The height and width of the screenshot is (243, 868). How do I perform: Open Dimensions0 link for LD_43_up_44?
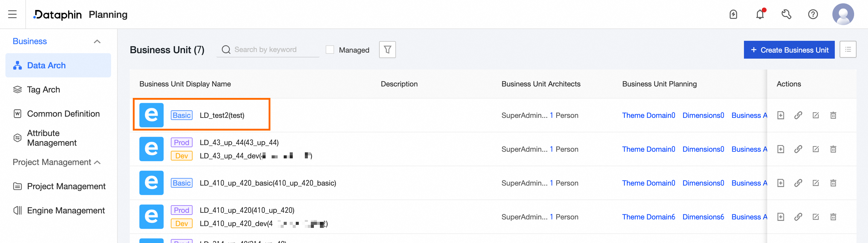[703, 149]
